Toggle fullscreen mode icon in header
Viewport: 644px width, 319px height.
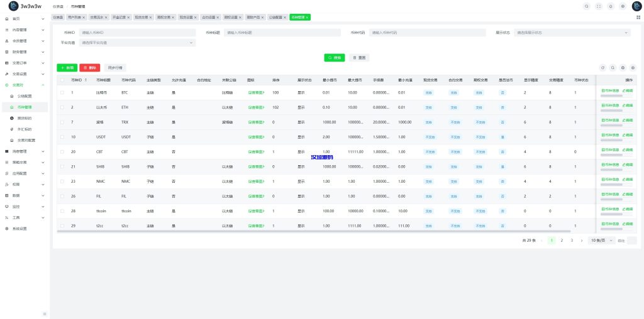[x=599, y=6]
